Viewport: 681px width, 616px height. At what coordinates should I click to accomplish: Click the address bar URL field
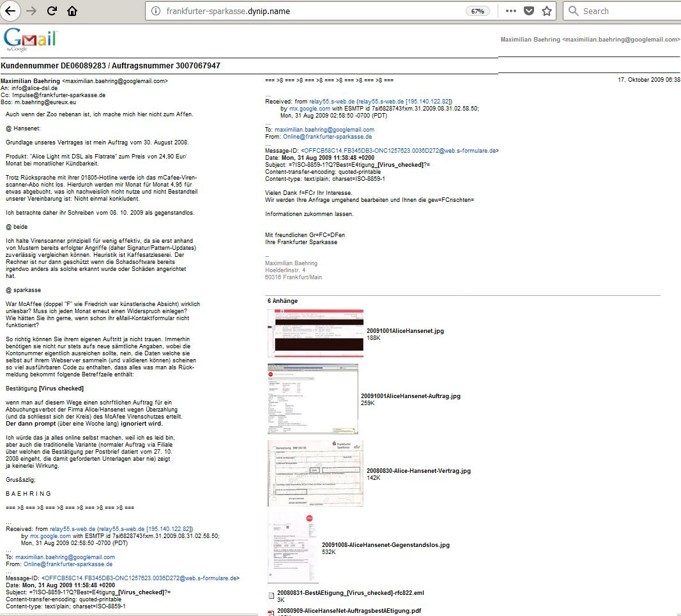click(x=307, y=11)
